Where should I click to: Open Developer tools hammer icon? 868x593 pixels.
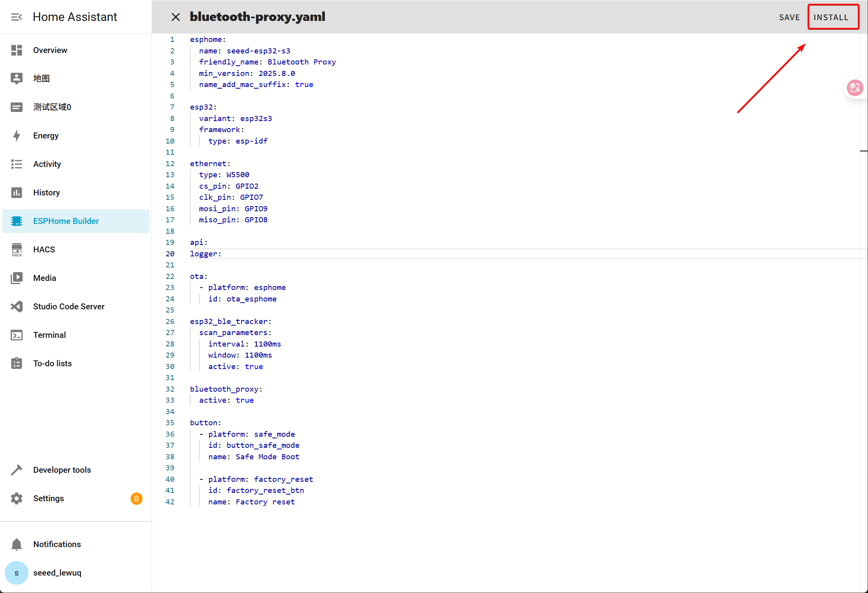17,470
